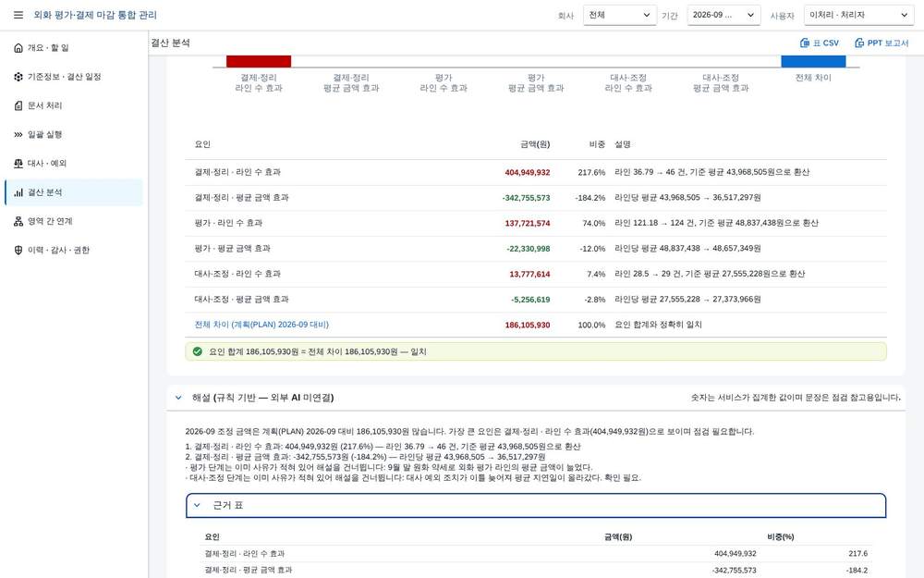Click the amount 13,777,614
Viewport: 924px width, 578px height.
[x=529, y=275]
